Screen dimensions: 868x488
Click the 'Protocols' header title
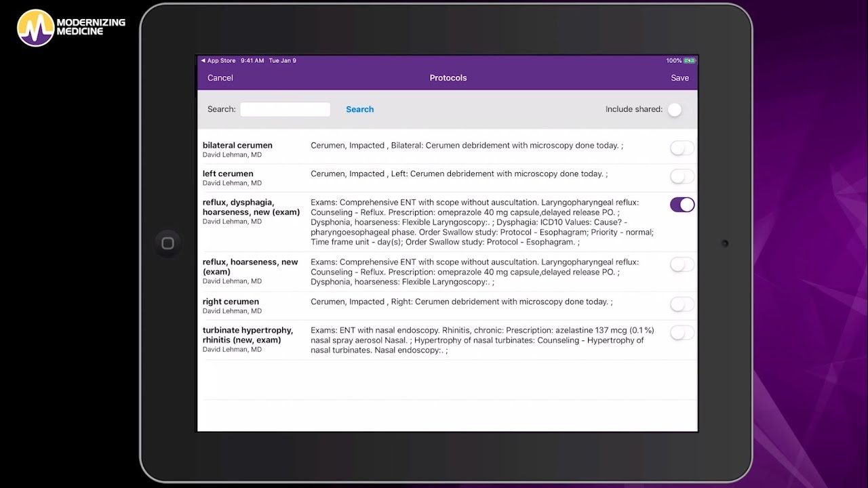[448, 78]
